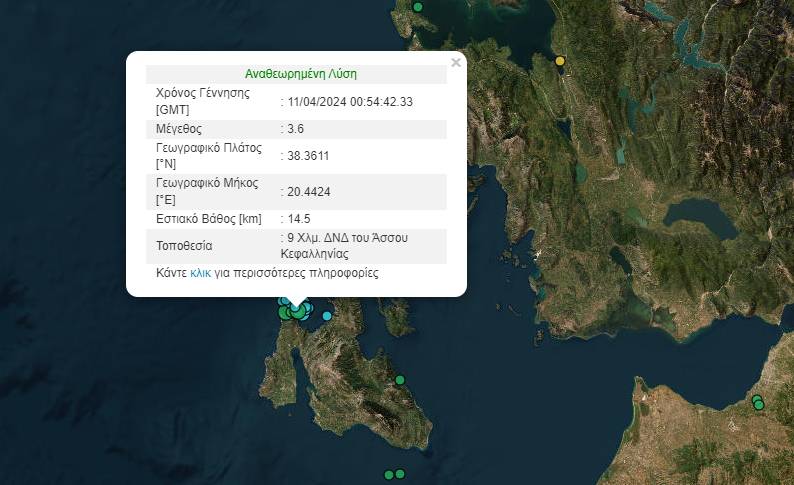
Task: Click the 'κλικ' link for more information
Action: 201,272
